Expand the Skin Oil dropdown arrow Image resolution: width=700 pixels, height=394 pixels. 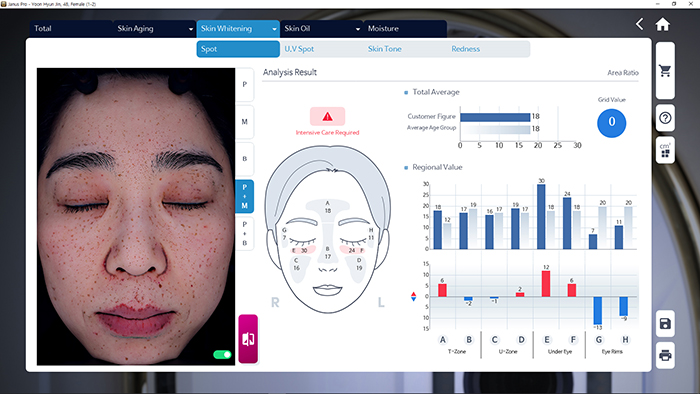[x=358, y=29]
